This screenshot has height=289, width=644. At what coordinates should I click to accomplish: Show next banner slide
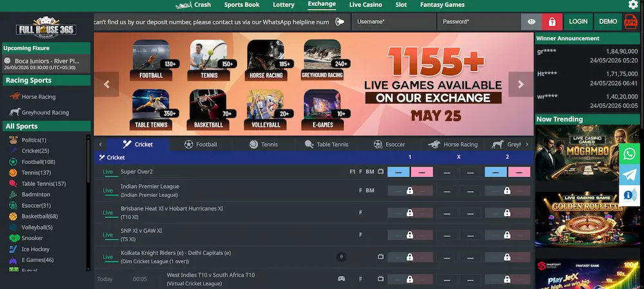pos(521,84)
